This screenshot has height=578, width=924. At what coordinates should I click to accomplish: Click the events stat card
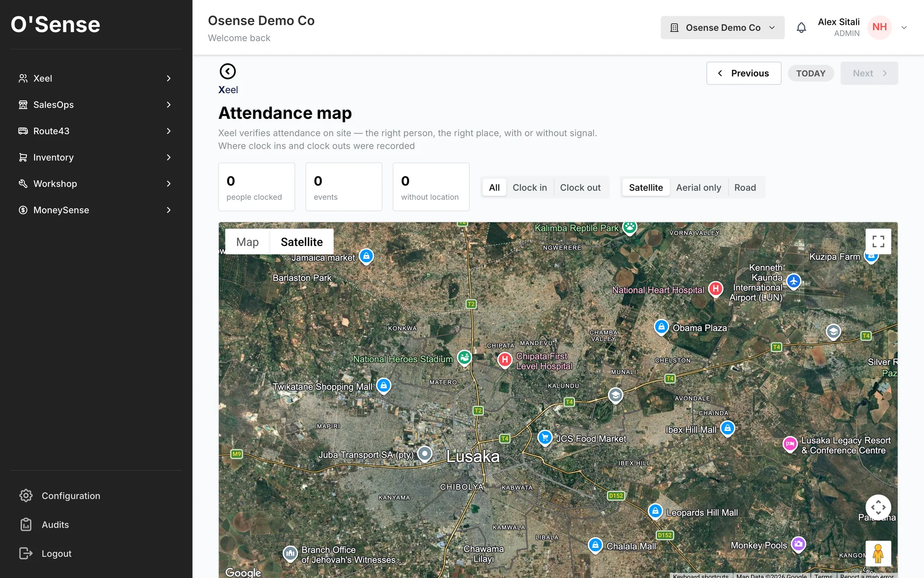tap(344, 187)
